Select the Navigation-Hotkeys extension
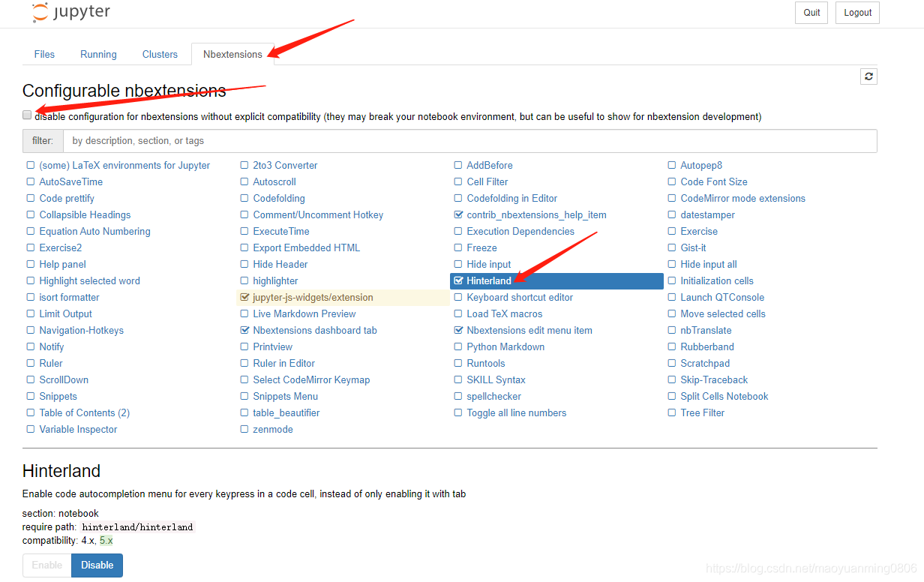924x582 pixels. [82, 331]
